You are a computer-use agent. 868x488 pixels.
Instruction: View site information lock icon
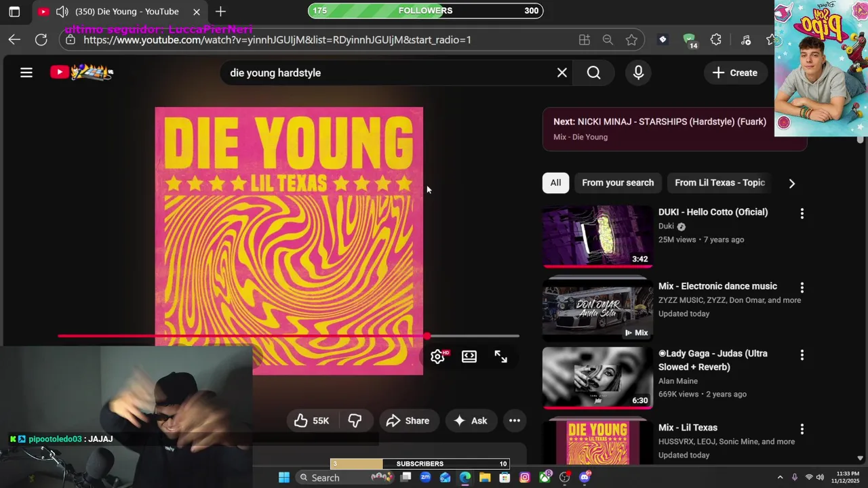(x=71, y=40)
